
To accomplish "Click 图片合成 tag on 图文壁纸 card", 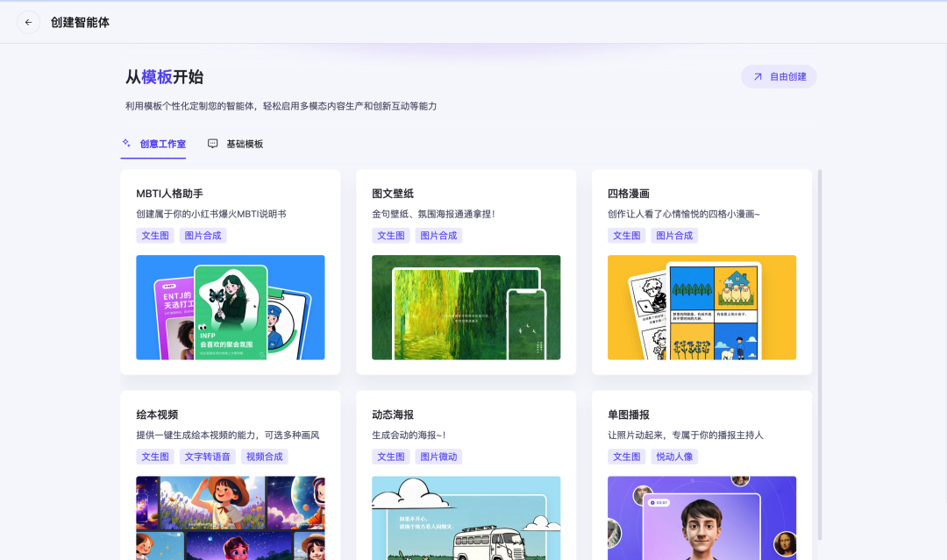I will click(438, 236).
